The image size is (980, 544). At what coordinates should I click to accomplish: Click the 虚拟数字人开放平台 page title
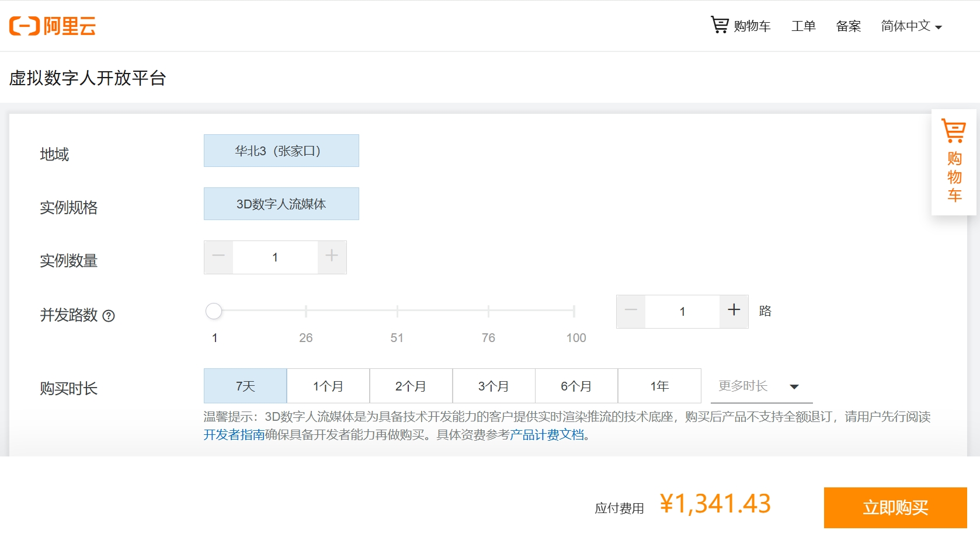[88, 78]
